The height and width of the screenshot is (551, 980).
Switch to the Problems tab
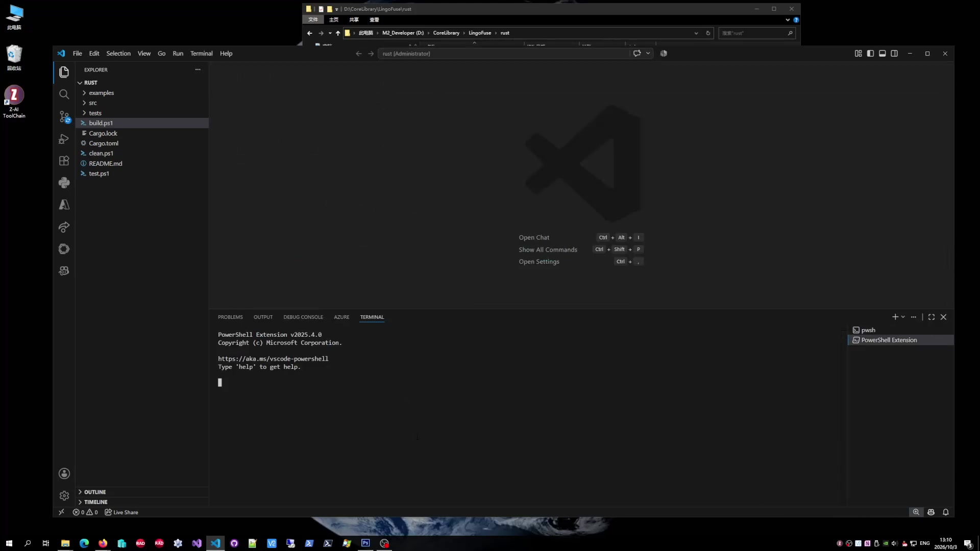(230, 317)
